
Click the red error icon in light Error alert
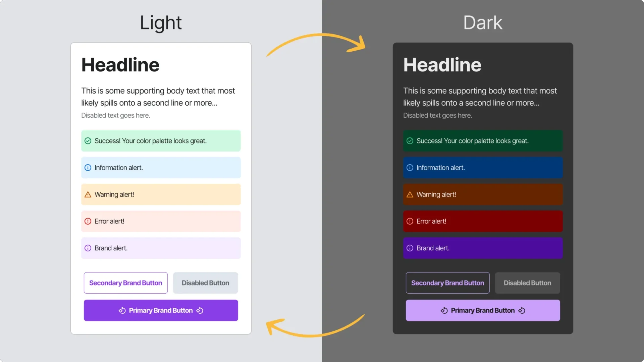(88, 221)
